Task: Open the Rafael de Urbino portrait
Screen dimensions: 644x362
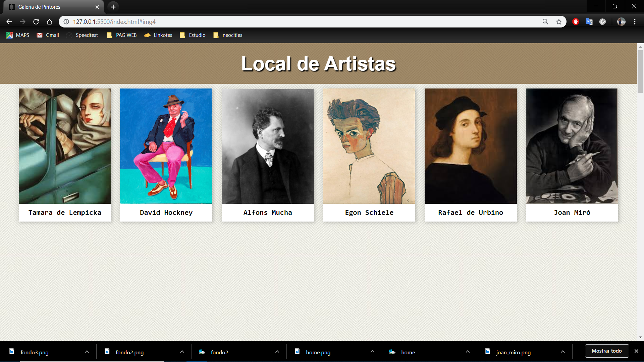Action: coord(471,146)
